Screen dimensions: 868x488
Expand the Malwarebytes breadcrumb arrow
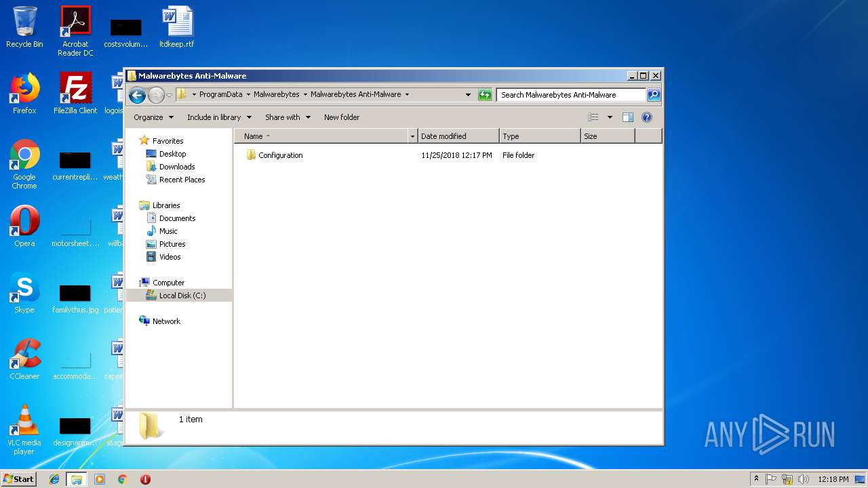[305, 95]
